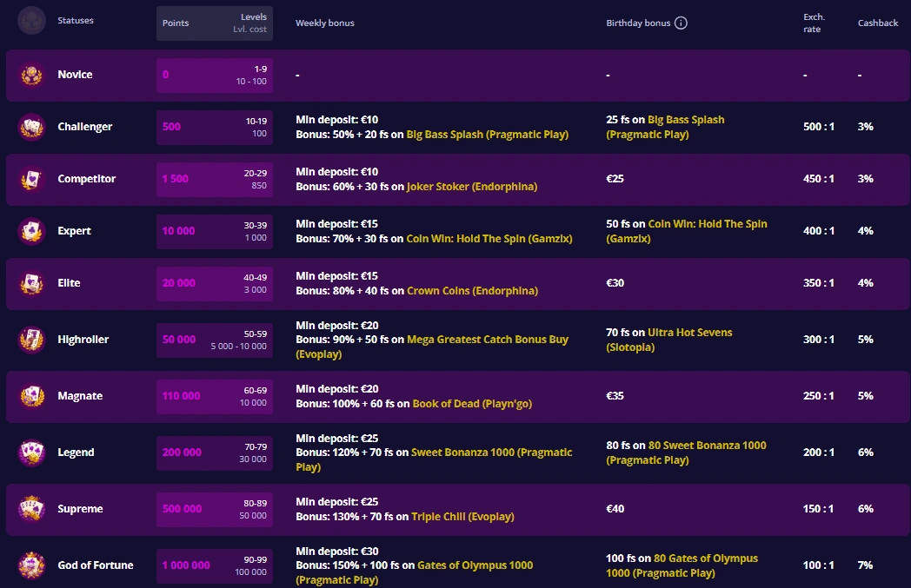Select the Supreme status name
Screen dimensions: 911x588
(80, 508)
